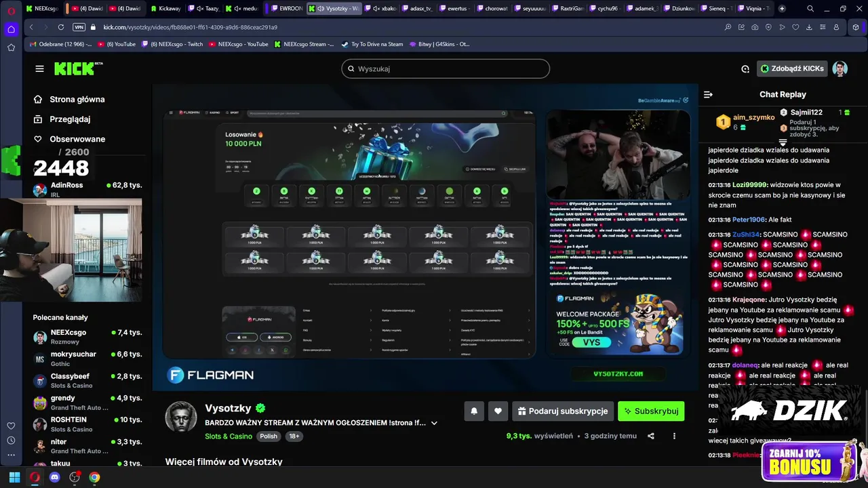Open Opera GX from the taskbar
The height and width of the screenshot is (488, 868).
click(35, 477)
